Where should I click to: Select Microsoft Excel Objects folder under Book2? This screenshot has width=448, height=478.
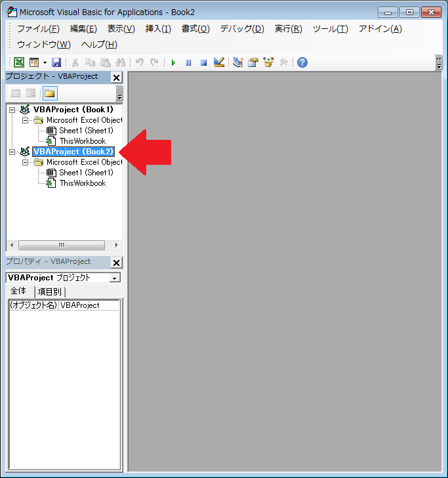[x=85, y=162]
